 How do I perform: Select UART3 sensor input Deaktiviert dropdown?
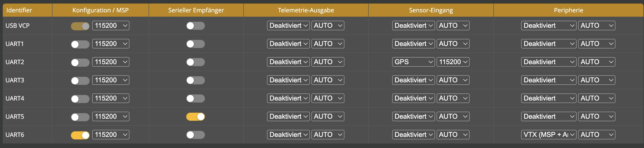pos(413,80)
